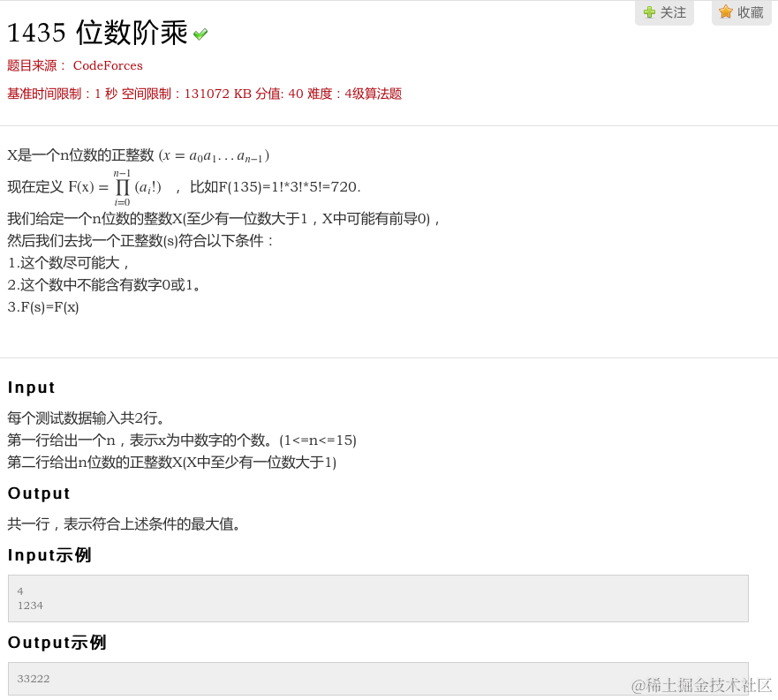
Task: Click condition 2.这个数中不能含有数字0或1
Action: click(x=103, y=285)
